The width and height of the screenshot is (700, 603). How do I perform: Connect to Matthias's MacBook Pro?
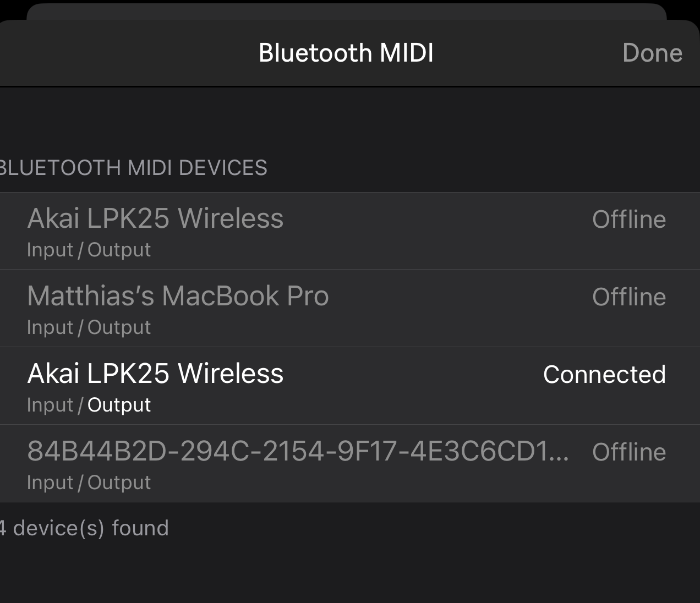[x=178, y=295]
